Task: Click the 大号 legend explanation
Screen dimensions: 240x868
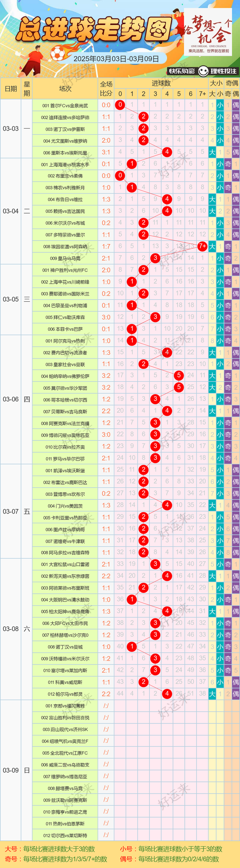Action: click(50, 849)
